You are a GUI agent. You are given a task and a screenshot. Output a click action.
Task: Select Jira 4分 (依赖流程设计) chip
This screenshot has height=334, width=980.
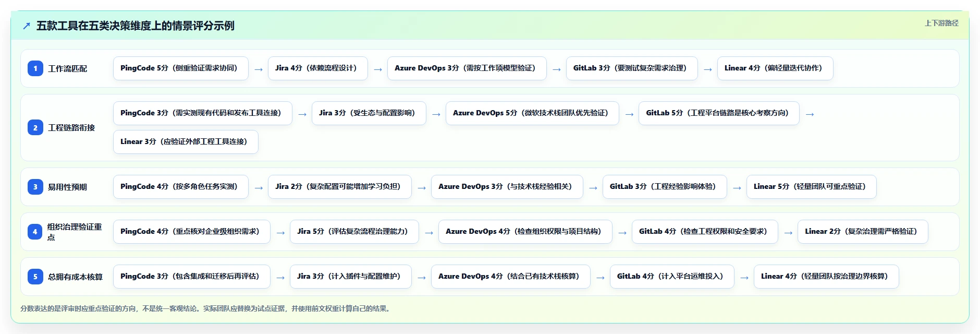click(318, 68)
